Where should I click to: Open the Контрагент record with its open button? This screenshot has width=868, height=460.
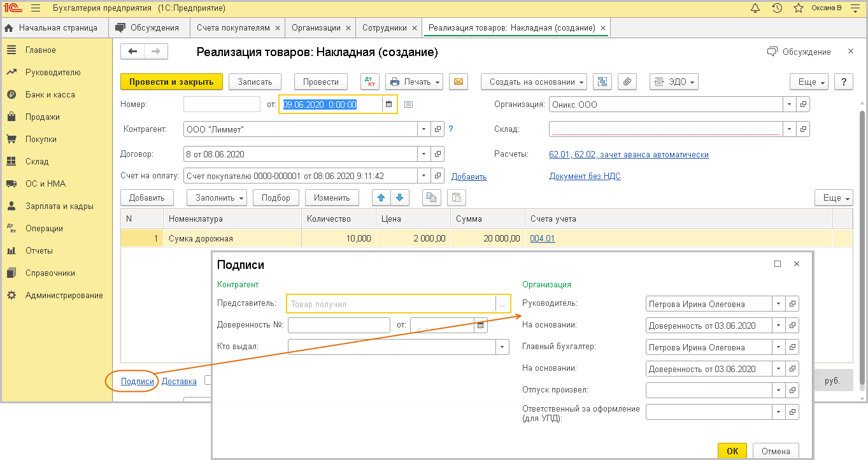pyautogui.click(x=438, y=129)
